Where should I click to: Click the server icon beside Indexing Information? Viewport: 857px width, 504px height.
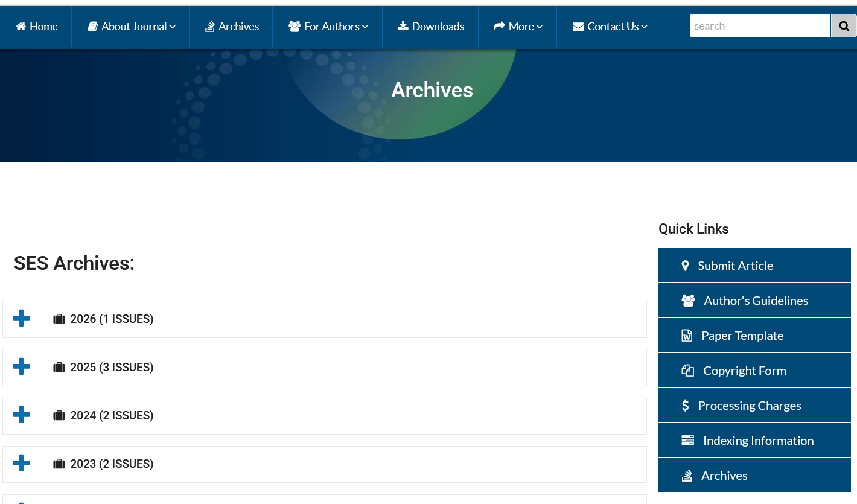(x=687, y=441)
